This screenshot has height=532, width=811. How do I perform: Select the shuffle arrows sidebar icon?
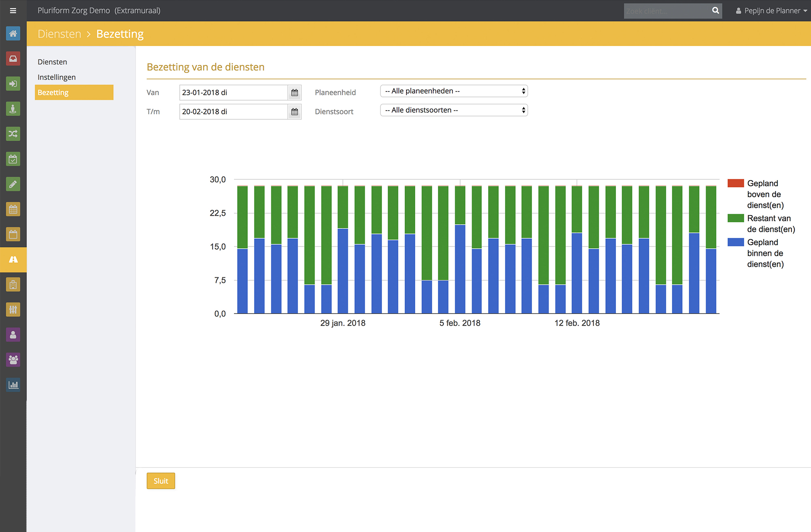13,134
